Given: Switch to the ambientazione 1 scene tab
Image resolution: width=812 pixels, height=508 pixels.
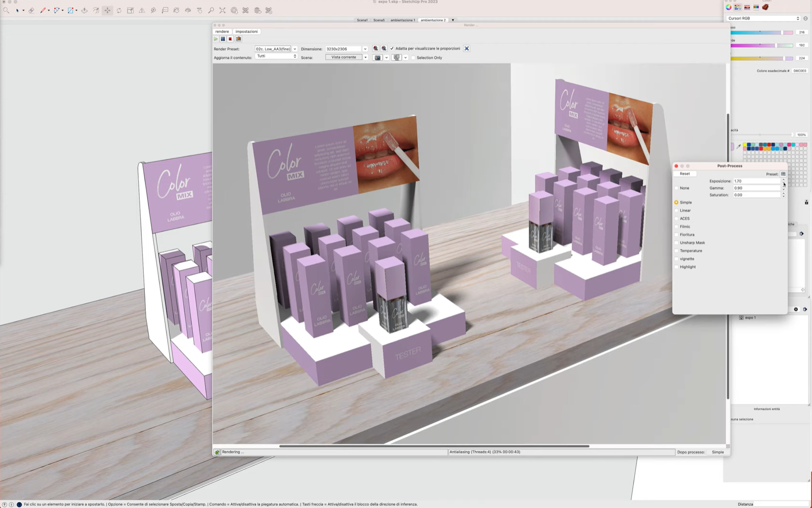Looking at the screenshot, I should (402, 20).
